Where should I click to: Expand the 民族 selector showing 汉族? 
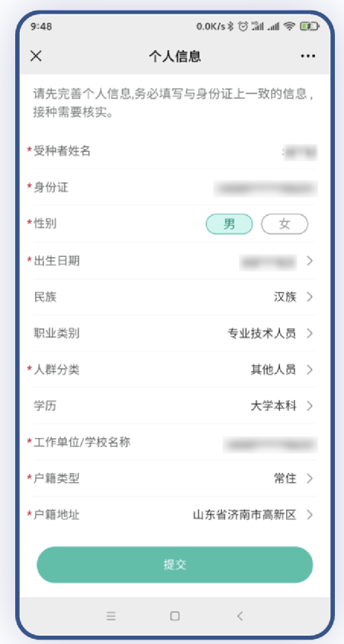click(175, 297)
